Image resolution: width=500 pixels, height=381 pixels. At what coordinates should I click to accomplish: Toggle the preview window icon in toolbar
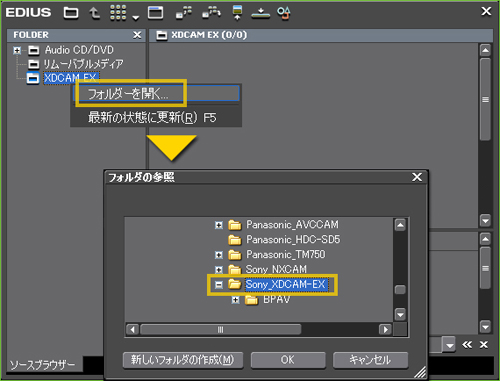(155, 13)
